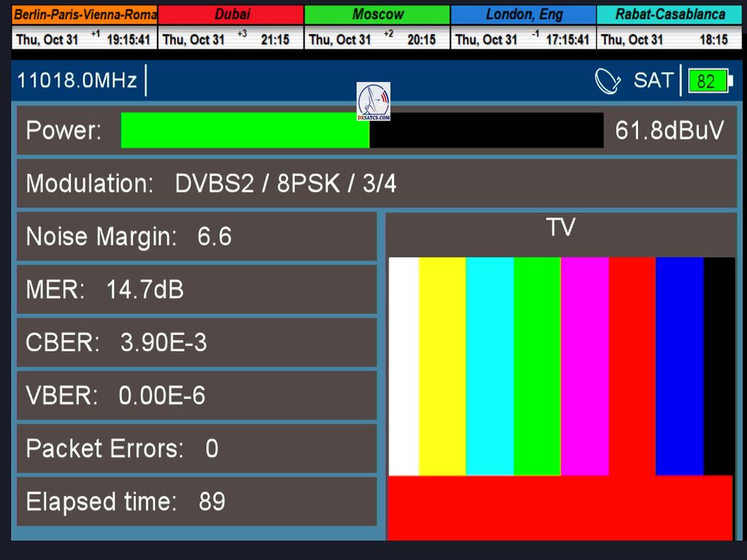Click the MER 14.7dB measurement row
The height and width of the screenshot is (560, 747).
(x=196, y=290)
